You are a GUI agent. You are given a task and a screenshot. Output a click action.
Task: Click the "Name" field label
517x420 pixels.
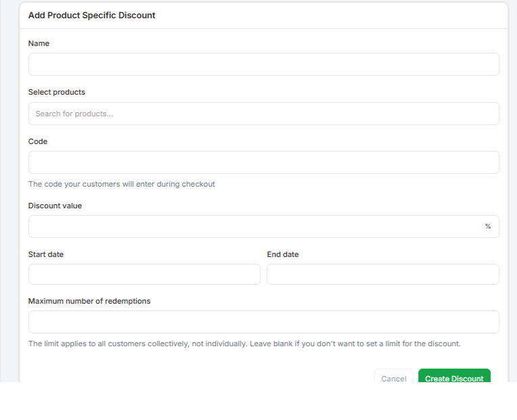tap(39, 43)
